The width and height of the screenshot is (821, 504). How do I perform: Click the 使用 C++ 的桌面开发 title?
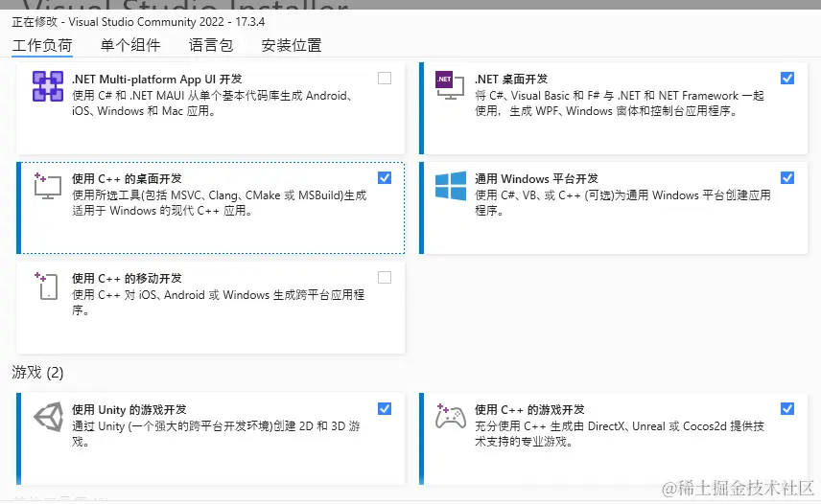[127, 179]
